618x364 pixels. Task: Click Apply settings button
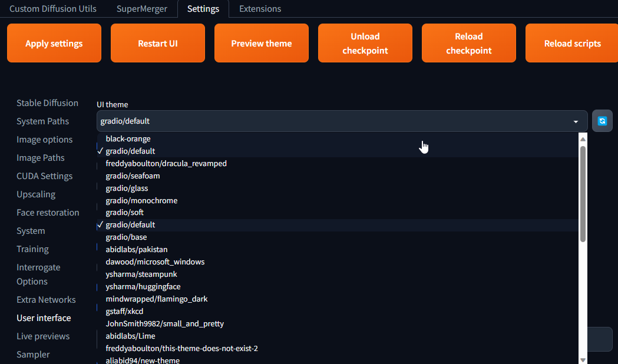pyautogui.click(x=54, y=43)
